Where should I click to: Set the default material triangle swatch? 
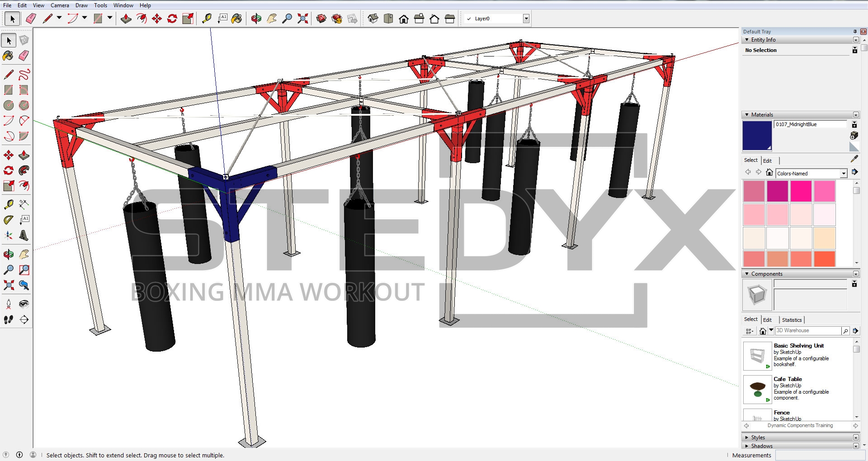click(854, 146)
